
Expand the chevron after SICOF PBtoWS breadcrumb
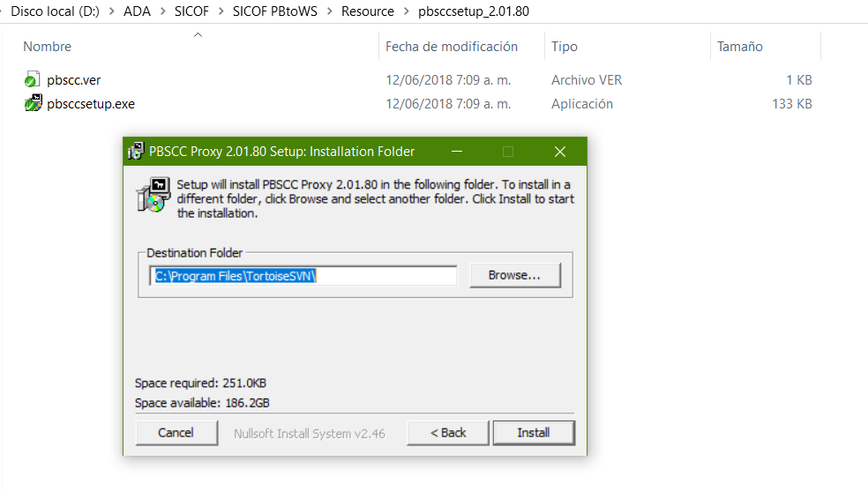pos(329,11)
